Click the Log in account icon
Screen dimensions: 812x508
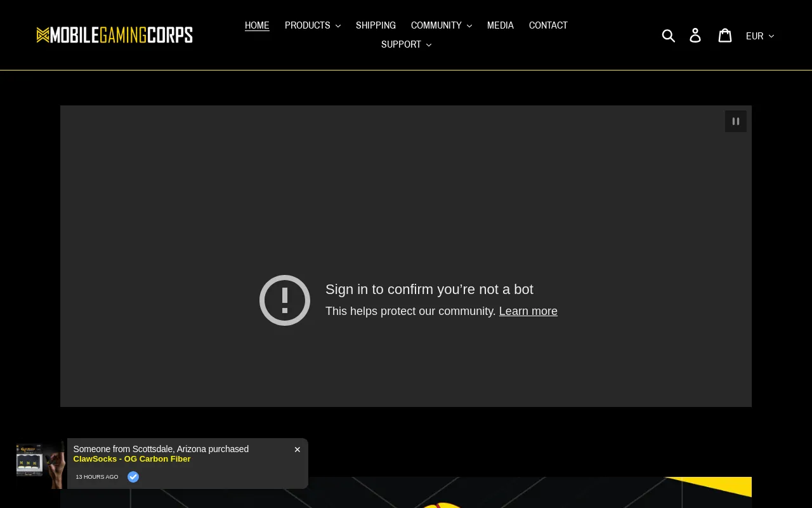pyautogui.click(x=695, y=35)
